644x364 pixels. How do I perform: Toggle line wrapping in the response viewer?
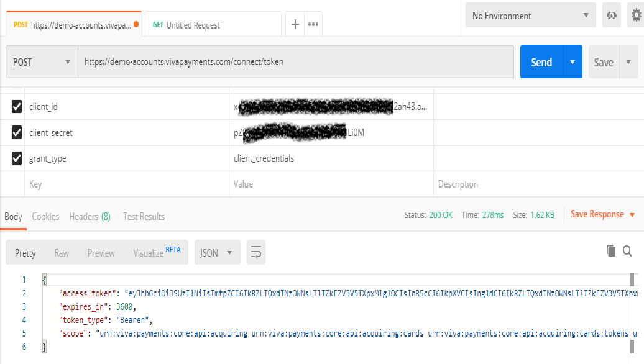[x=255, y=252]
